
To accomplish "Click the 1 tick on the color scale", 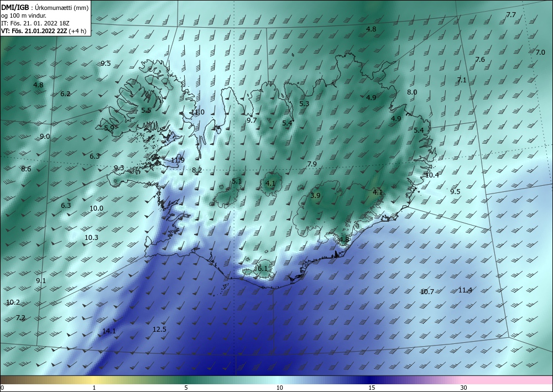I will [x=94, y=388].
